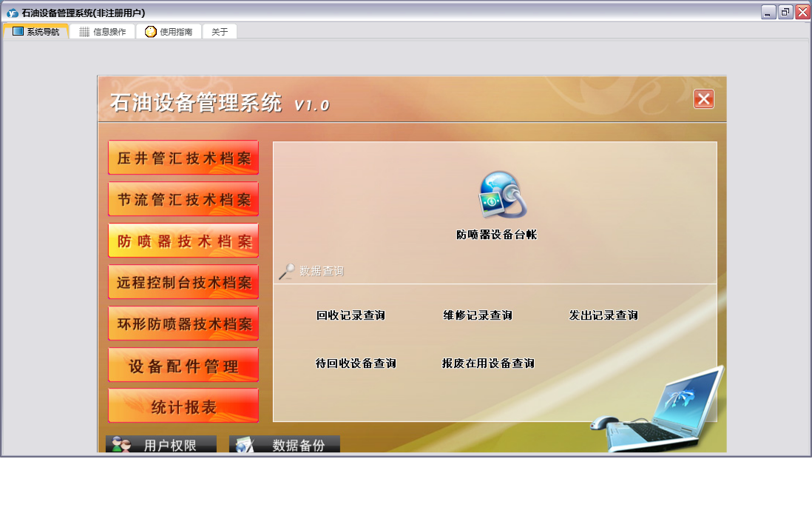Click the grid icon on 信息操作 tab

point(84,32)
